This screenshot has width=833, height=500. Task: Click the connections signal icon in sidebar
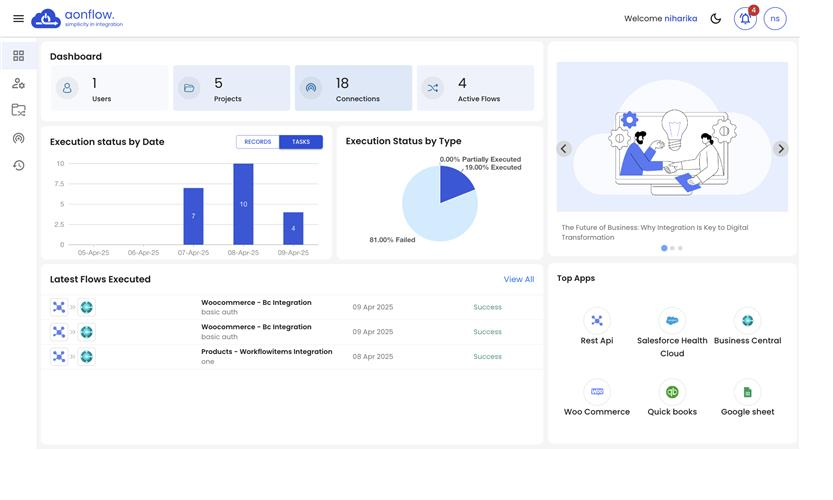pyautogui.click(x=18, y=138)
